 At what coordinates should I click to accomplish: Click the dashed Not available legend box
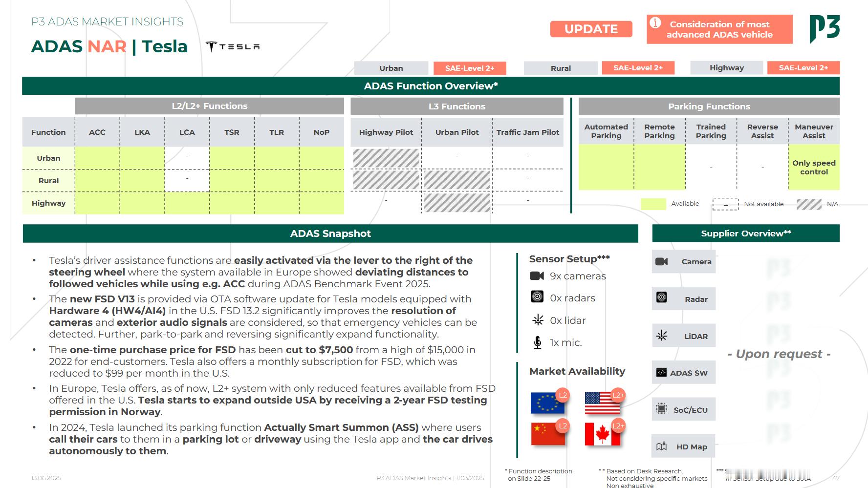click(725, 204)
